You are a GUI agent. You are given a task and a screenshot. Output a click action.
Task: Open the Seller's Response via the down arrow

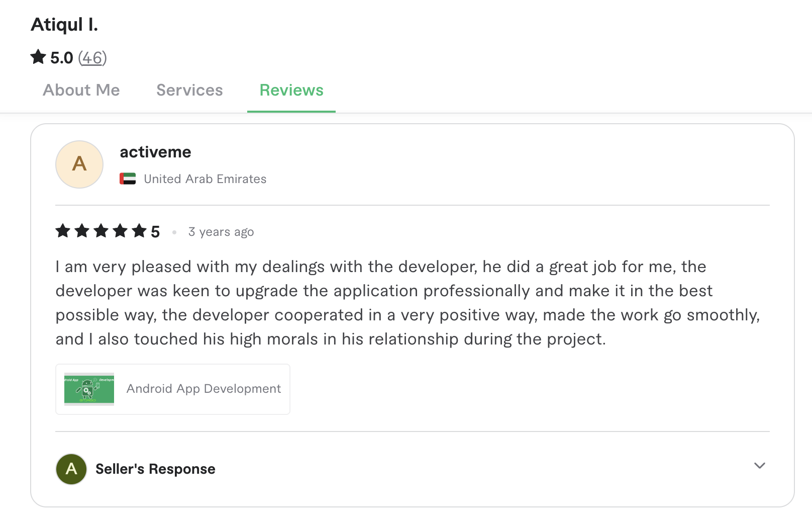click(x=759, y=466)
